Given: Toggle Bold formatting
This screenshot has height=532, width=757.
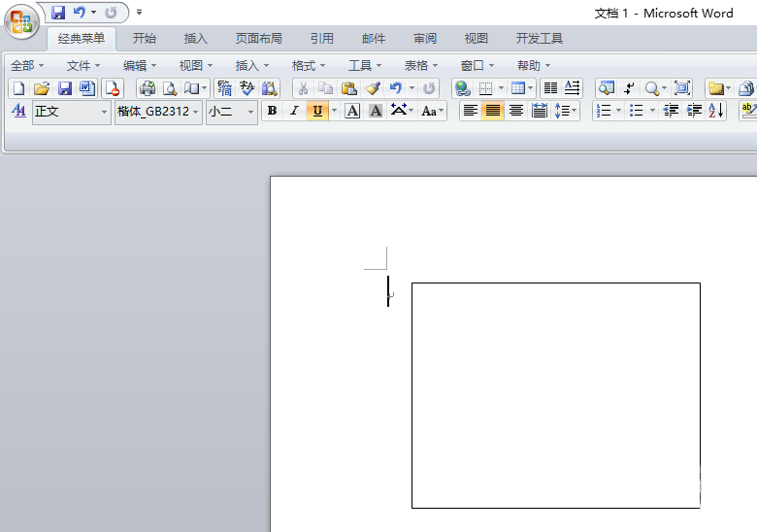Looking at the screenshot, I should 273,111.
